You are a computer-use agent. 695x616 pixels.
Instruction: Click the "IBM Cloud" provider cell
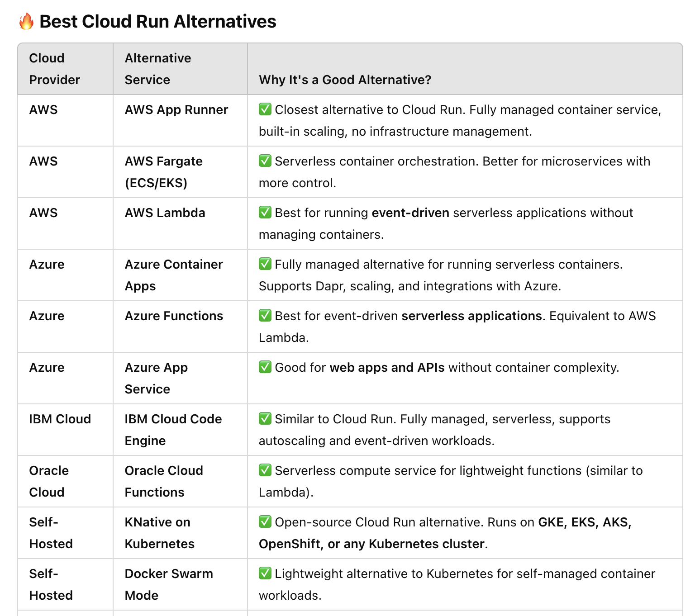pos(60,419)
